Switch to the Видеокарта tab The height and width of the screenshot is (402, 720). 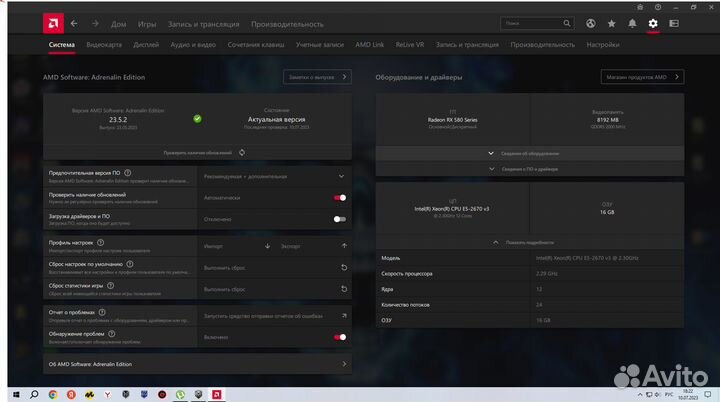tap(104, 45)
